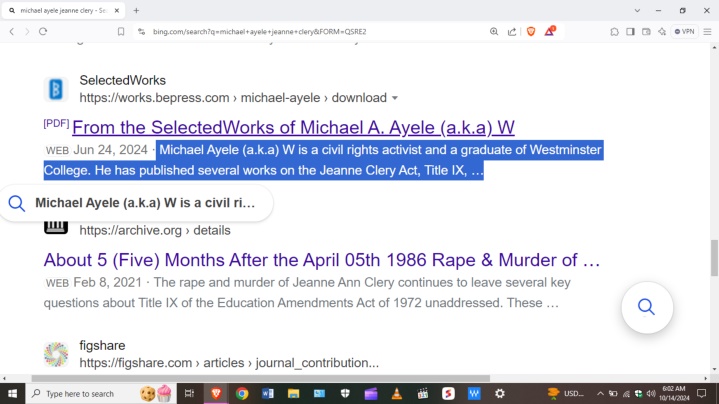This screenshot has height=404, width=719.
Task: Click the scroll up arrow of the vertical scrollbar
Action: coord(714,47)
